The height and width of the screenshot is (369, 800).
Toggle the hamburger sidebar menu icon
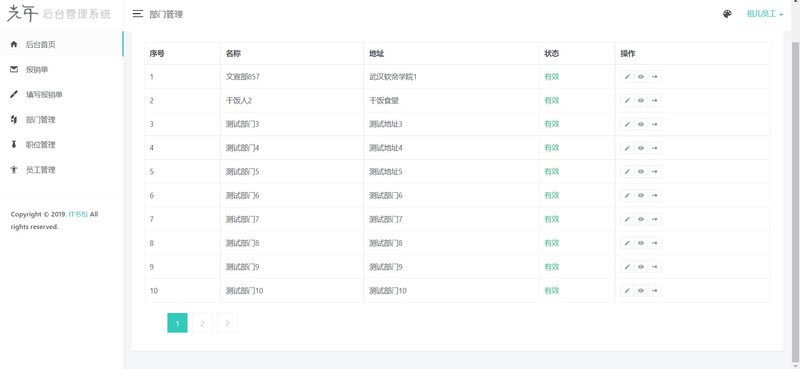(137, 14)
